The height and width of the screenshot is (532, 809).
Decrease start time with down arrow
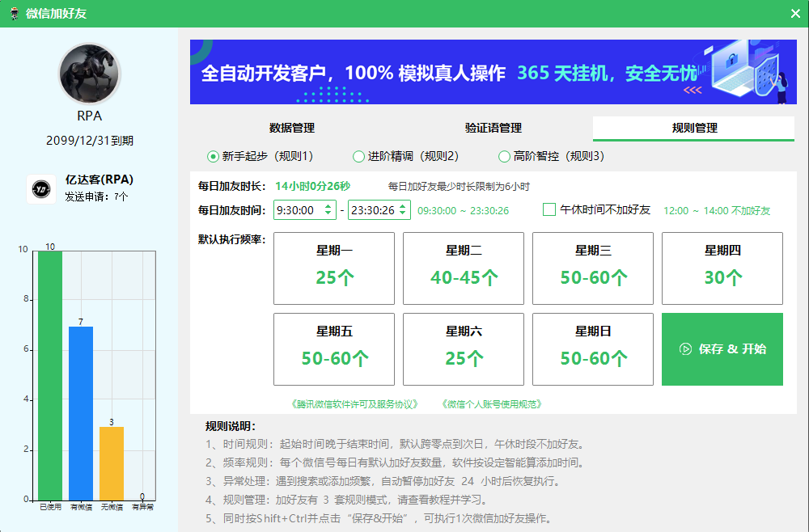point(328,213)
